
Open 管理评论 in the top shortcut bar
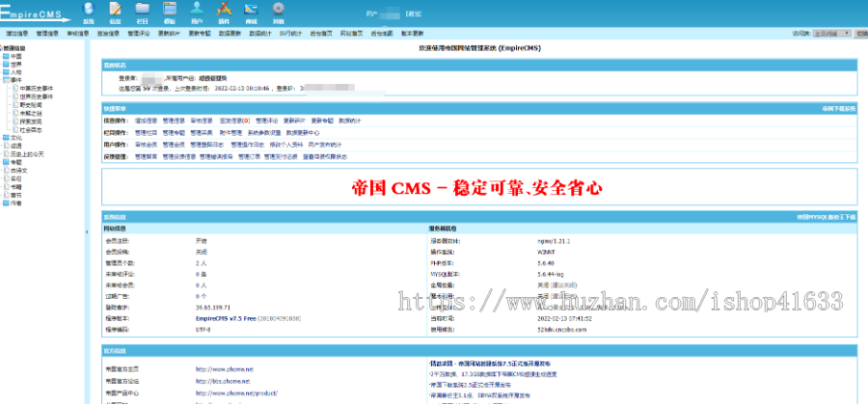[x=138, y=33]
